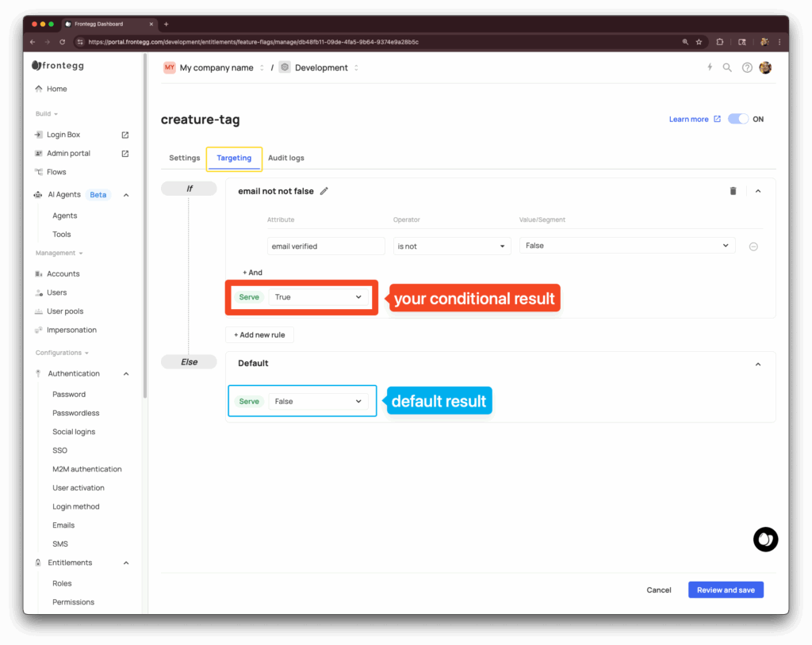Open the user avatar menu
Viewport: 812px width, 645px height.
pos(765,68)
